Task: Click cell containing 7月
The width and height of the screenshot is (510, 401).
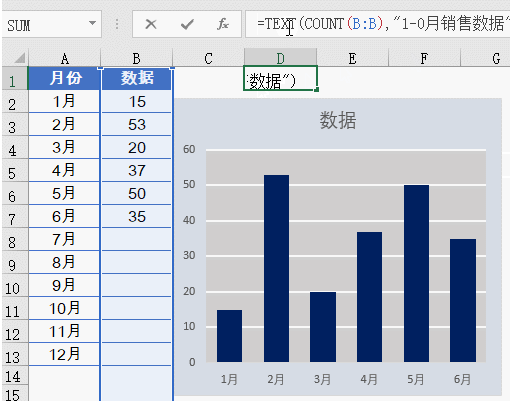Action: click(x=64, y=239)
